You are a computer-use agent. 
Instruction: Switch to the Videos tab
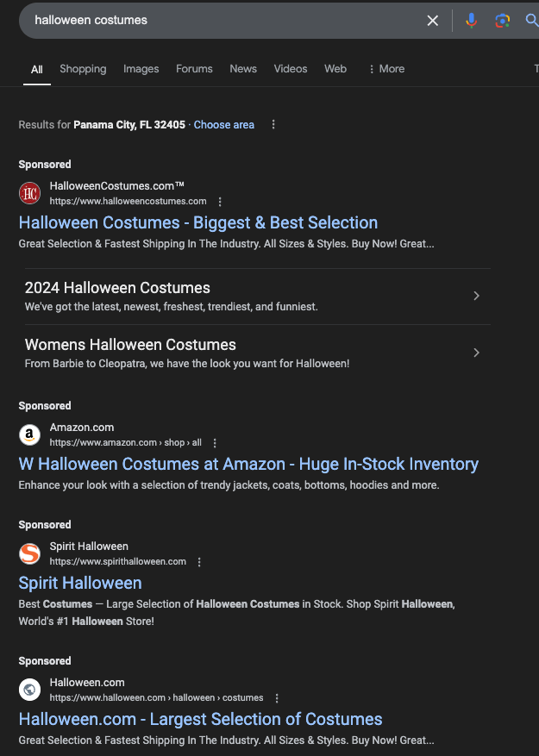coord(291,69)
